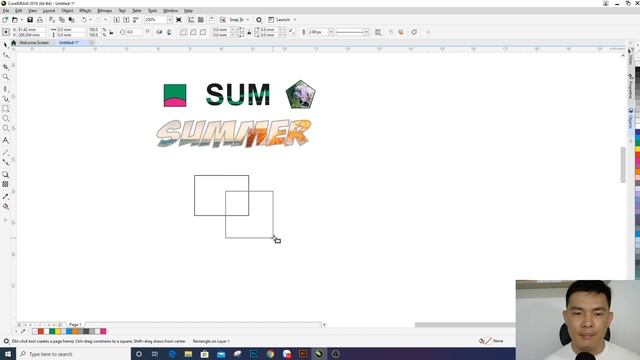Screen dimensions: 640x360
Task: Select the Ellipse tool
Action: click(x=6, y=118)
